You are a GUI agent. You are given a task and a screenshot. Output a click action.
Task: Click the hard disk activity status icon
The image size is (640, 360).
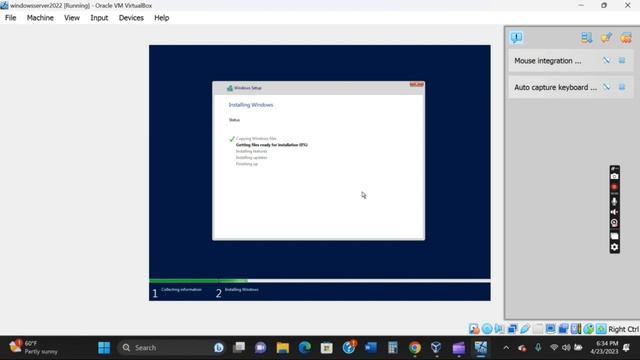[474, 329]
